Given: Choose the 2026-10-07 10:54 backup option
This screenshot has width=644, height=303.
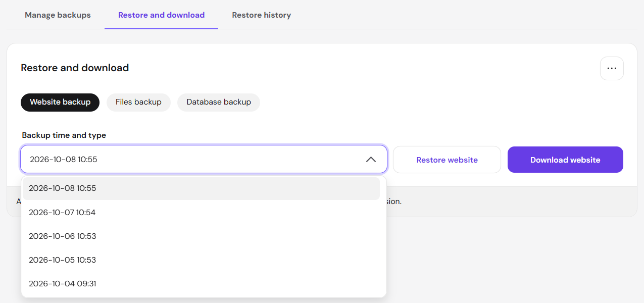Looking at the screenshot, I should point(201,213).
